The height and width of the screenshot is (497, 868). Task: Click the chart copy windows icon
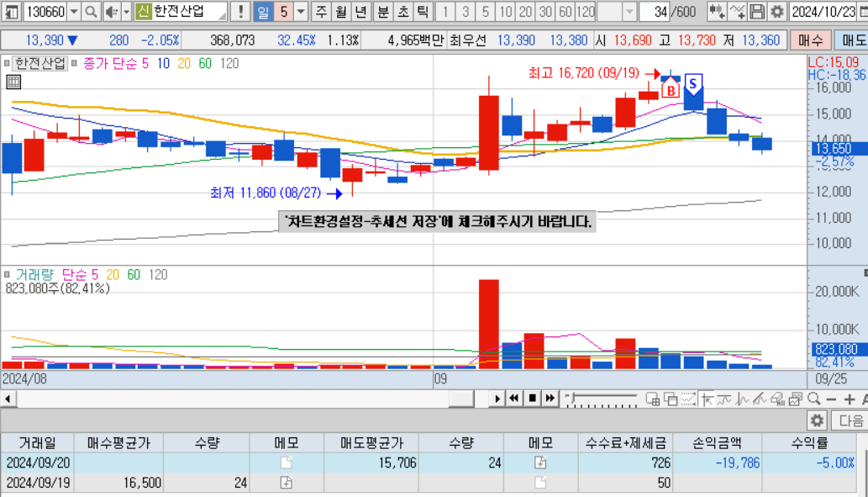796,399
